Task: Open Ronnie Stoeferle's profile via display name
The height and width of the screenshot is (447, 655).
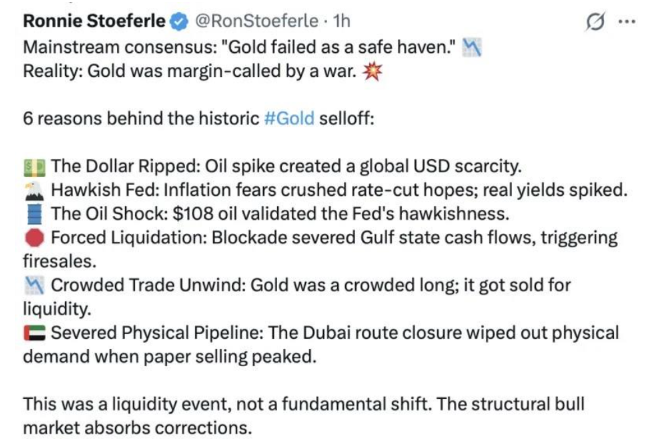Action: [x=88, y=21]
